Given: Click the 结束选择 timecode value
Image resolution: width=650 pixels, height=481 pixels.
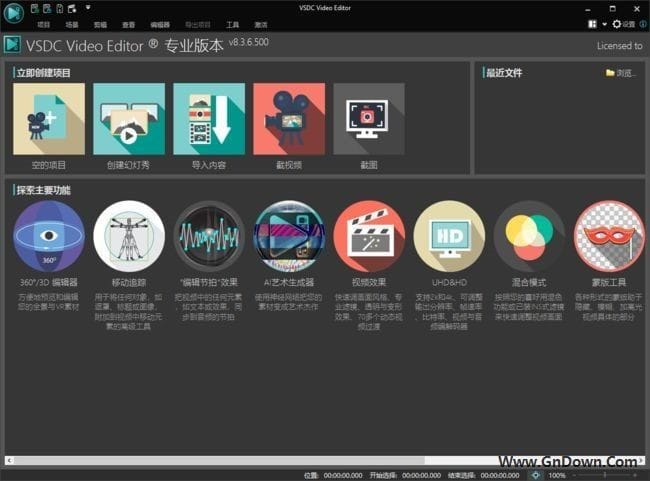Looking at the screenshot, I should [x=500, y=475].
